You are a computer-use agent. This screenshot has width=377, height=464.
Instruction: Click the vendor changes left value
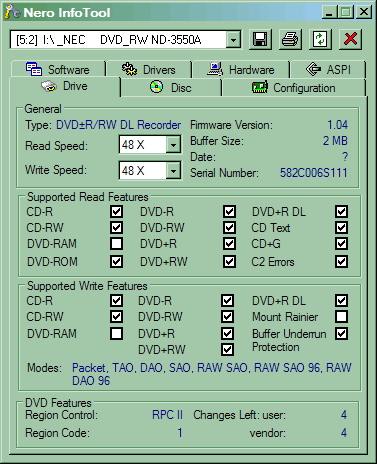coord(344,433)
